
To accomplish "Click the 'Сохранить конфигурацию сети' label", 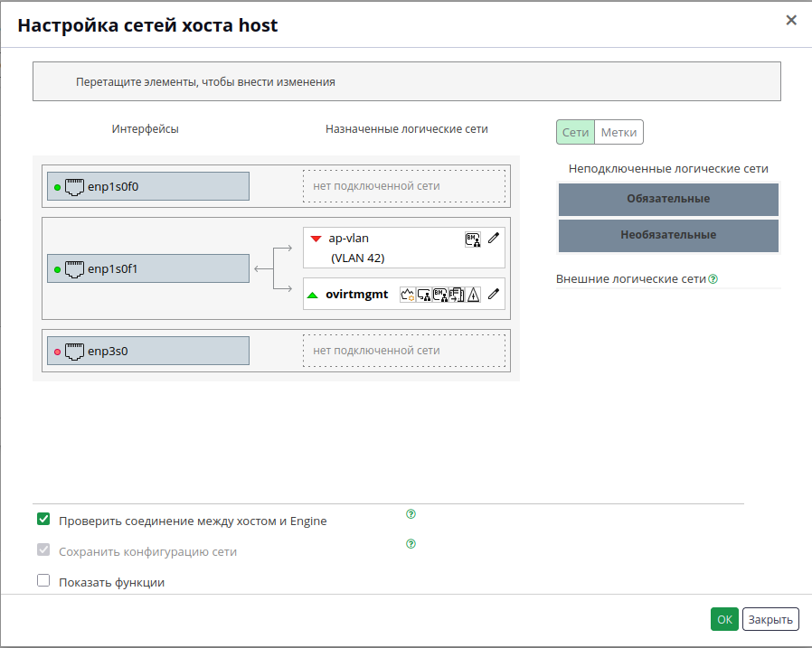I will (x=147, y=551).
